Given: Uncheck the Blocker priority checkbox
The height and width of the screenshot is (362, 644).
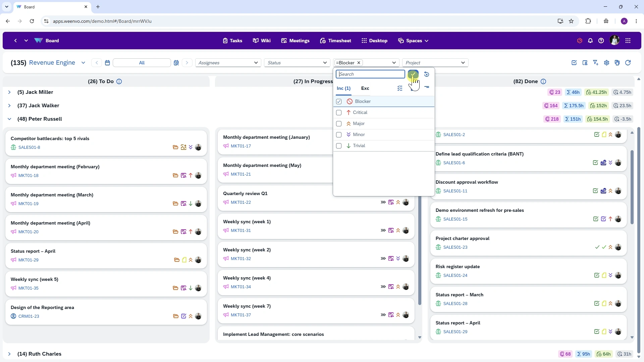Looking at the screenshot, I should click(339, 101).
